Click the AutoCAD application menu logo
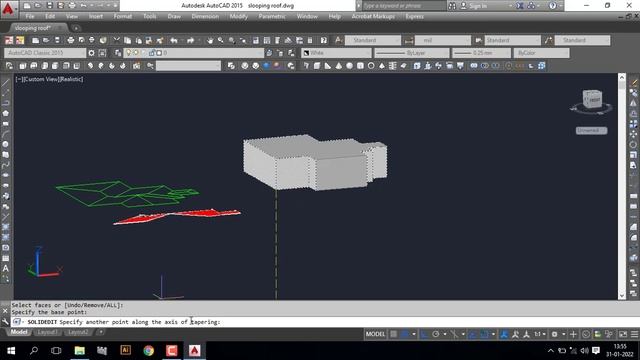640x360 pixels. click(8, 9)
